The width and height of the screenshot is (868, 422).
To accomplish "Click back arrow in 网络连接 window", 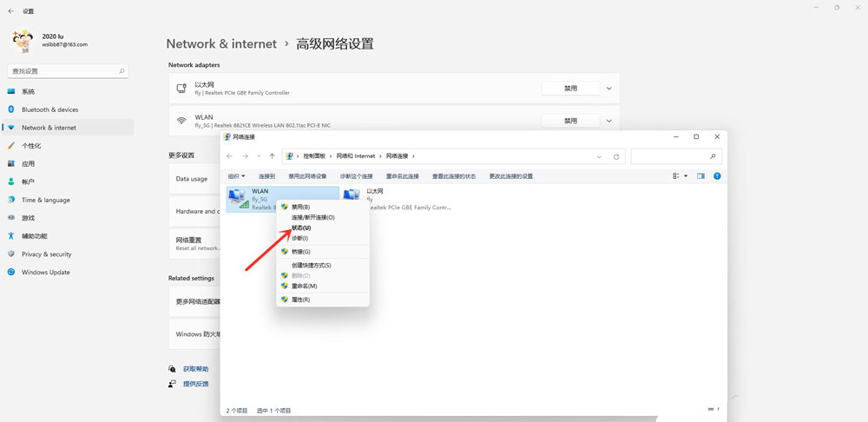I will 230,156.
